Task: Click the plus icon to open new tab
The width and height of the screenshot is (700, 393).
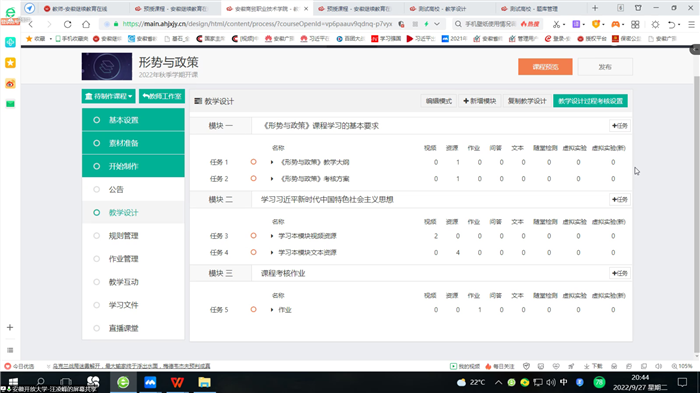Action: [595, 8]
